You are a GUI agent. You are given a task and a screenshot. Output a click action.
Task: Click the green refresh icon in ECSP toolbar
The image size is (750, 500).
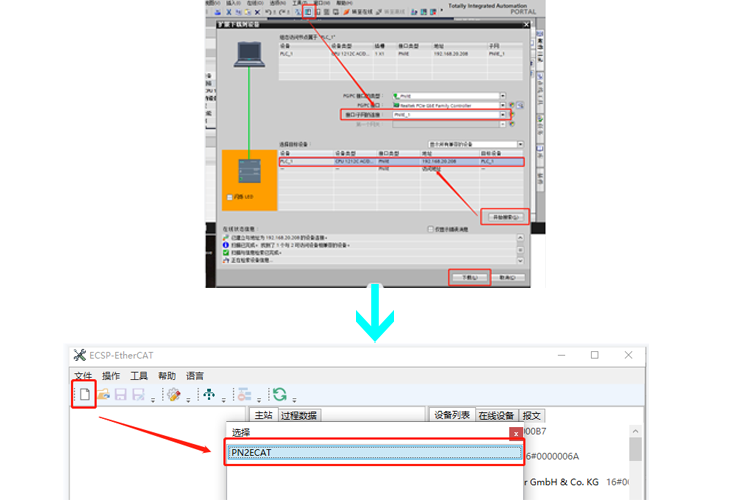tap(280, 395)
